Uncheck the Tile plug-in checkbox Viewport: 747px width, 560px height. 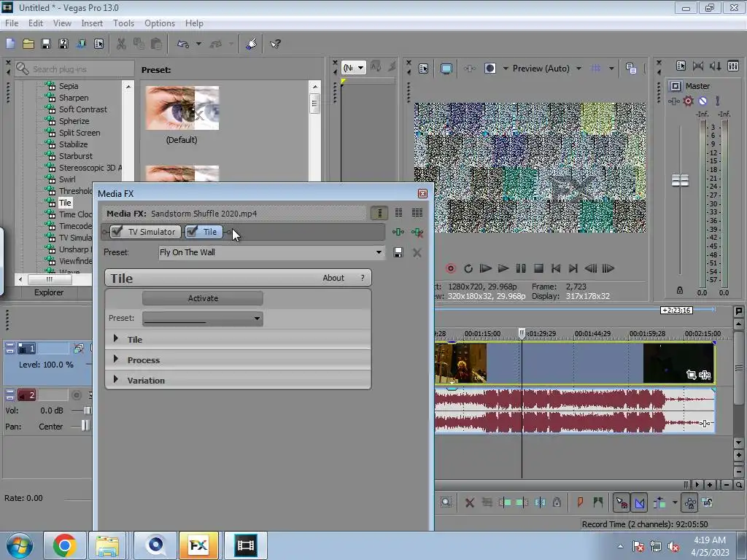click(192, 231)
